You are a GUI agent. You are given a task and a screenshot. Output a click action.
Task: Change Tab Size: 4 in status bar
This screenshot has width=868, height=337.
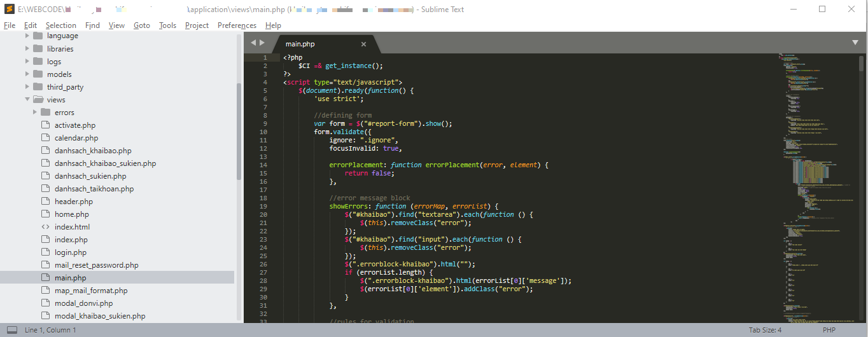tap(766, 330)
